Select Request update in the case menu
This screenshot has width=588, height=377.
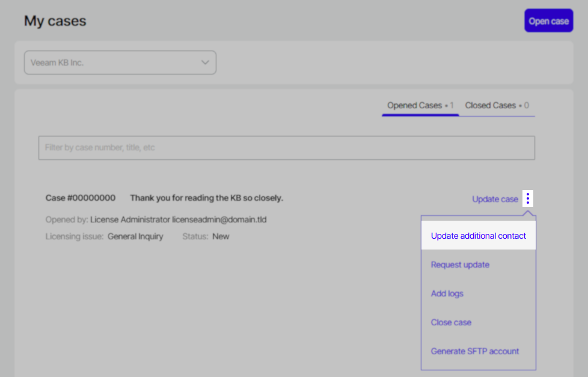coord(460,265)
